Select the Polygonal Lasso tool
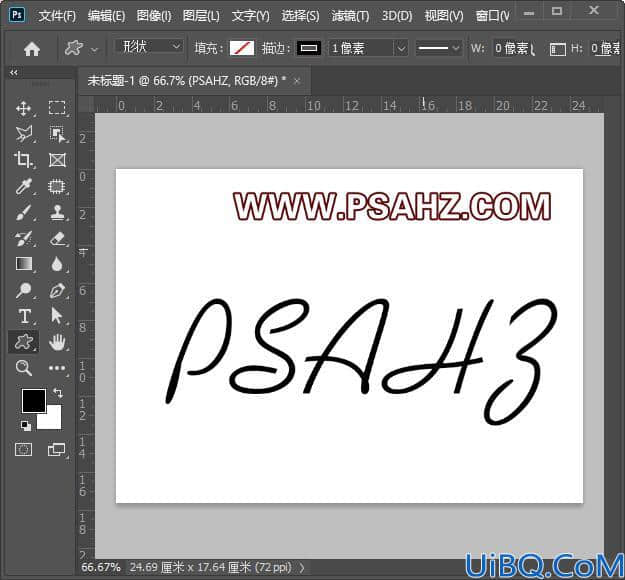Image resolution: width=625 pixels, height=580 pixels. tap(24, 134)
